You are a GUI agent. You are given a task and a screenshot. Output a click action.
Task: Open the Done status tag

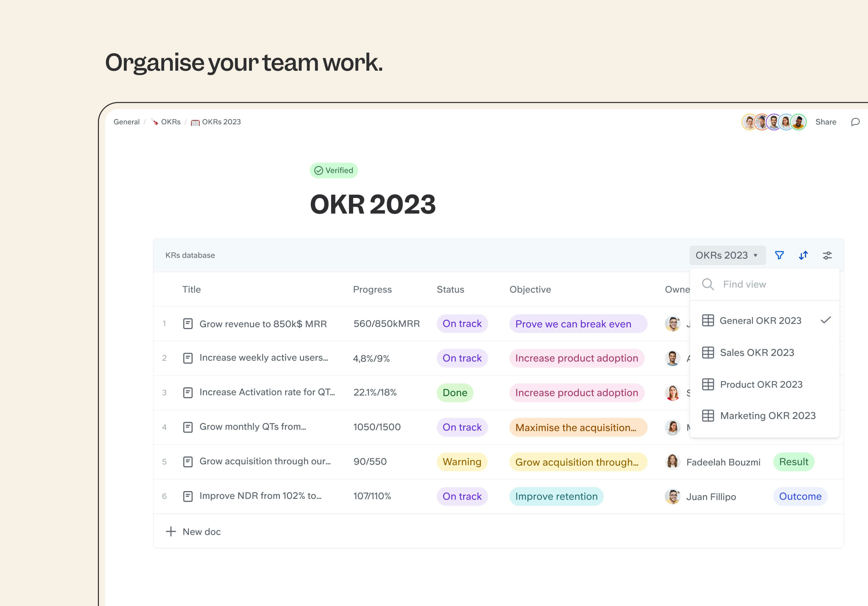tap(455, 393)
